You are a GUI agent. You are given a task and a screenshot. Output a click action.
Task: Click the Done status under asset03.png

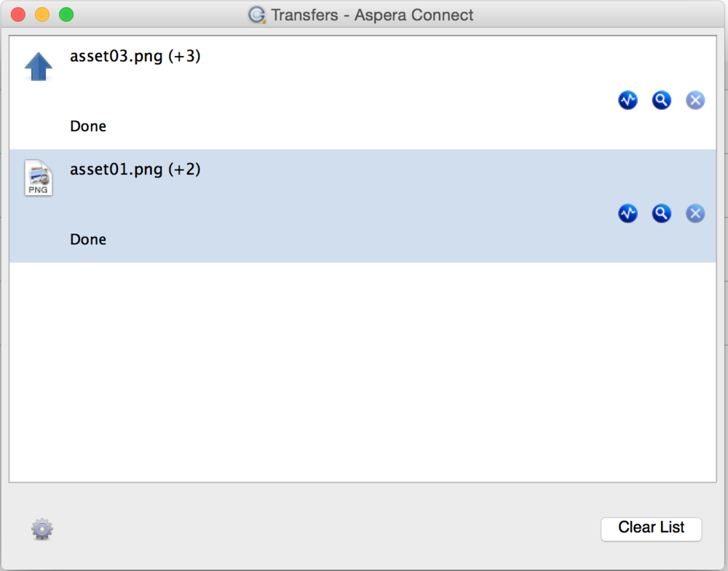click(88, 126)
